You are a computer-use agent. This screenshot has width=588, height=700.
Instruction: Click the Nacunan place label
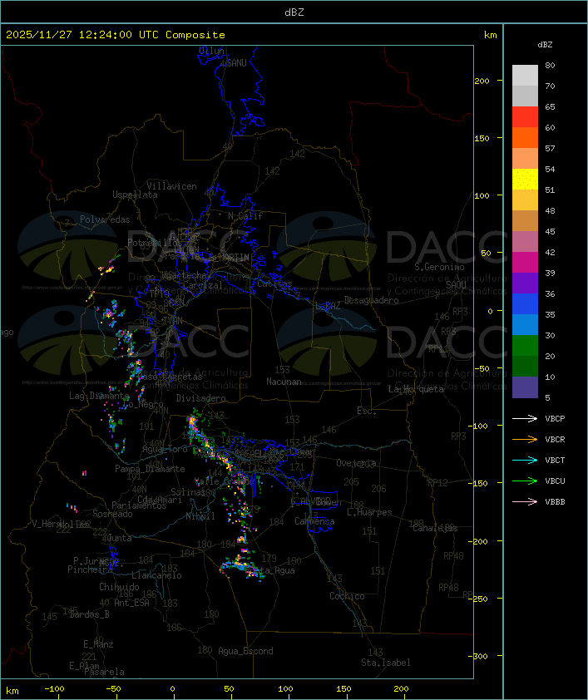point(284,382)
